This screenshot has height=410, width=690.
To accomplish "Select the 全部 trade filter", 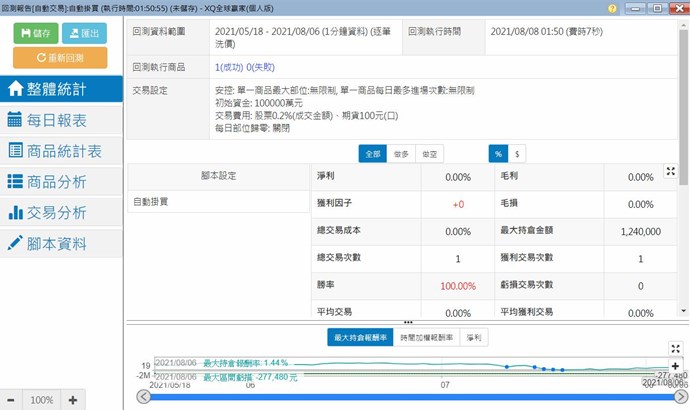I will [x=373, y=154].
